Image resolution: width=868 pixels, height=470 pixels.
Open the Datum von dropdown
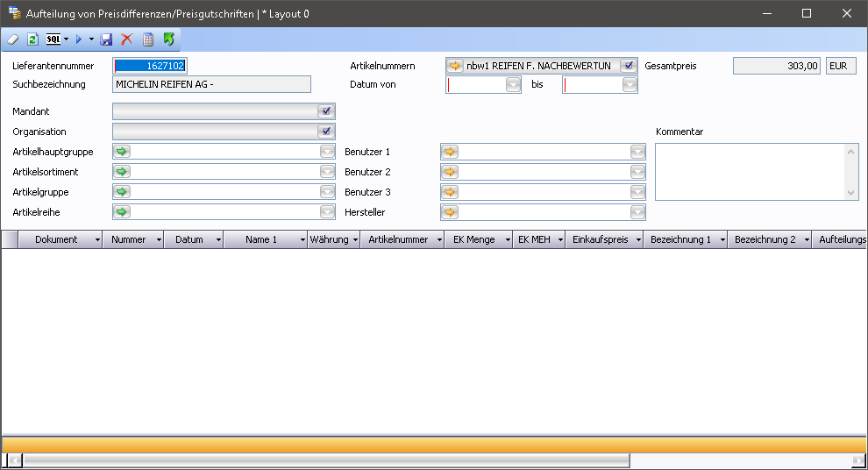[513, 85]
